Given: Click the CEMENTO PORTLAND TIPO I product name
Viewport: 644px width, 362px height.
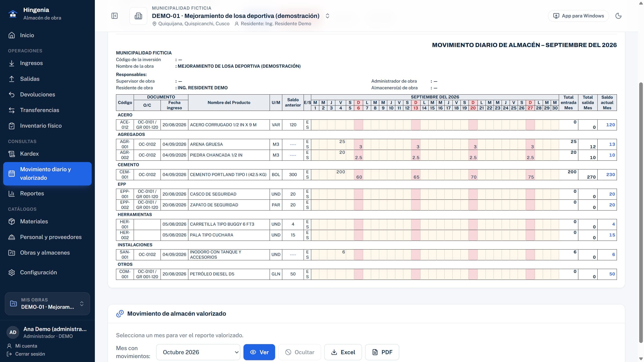Looking at the screenshot, I should (x=228, y=175).
